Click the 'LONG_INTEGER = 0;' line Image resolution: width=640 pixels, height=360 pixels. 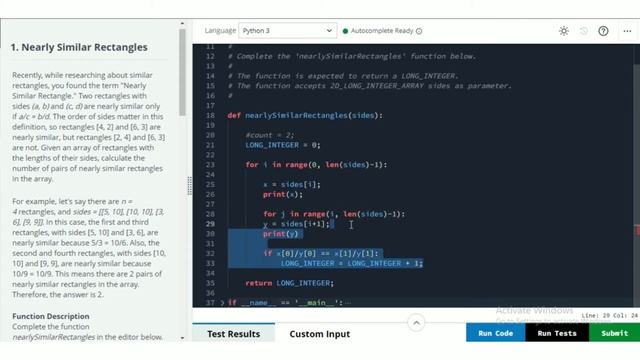point(283,145)
